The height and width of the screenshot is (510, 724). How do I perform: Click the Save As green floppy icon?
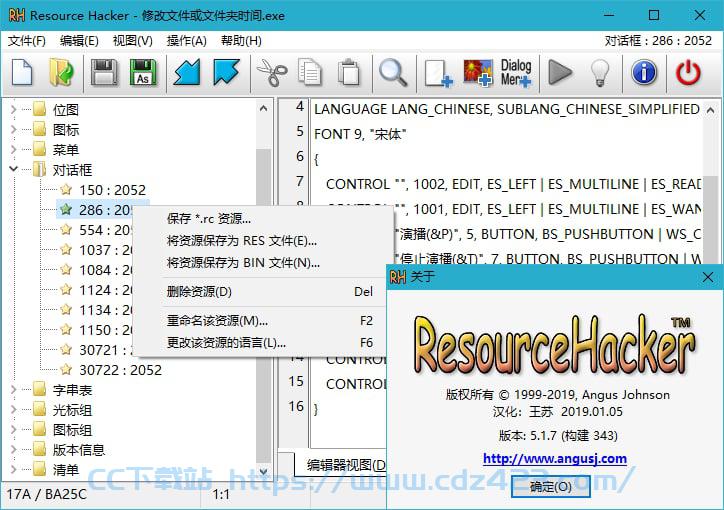(143, 72)
